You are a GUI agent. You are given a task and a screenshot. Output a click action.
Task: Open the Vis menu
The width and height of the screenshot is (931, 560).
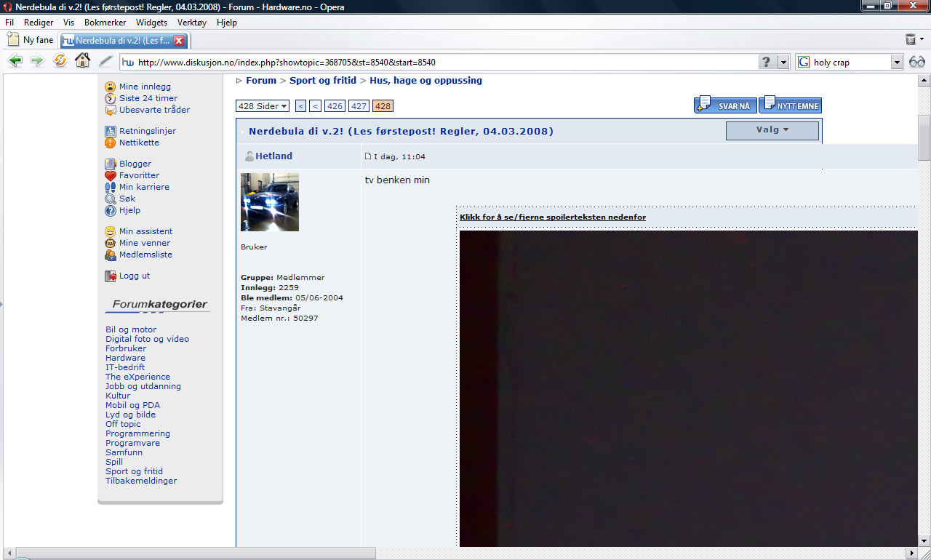pyautogui.click(x=69, y=23)
